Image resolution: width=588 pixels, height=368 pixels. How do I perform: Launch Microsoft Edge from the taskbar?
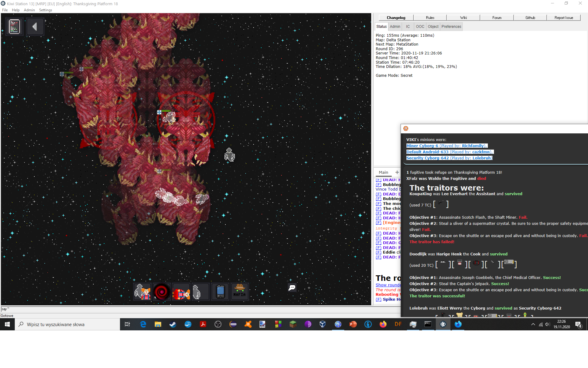click(x=143, y=324)
